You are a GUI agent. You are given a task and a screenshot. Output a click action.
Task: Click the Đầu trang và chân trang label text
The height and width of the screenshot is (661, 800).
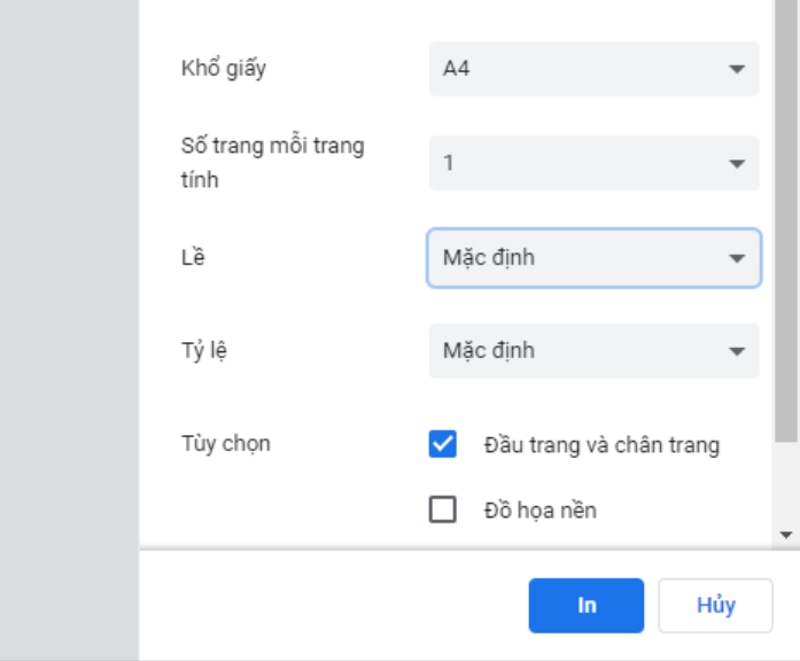[x=601, y=445]
